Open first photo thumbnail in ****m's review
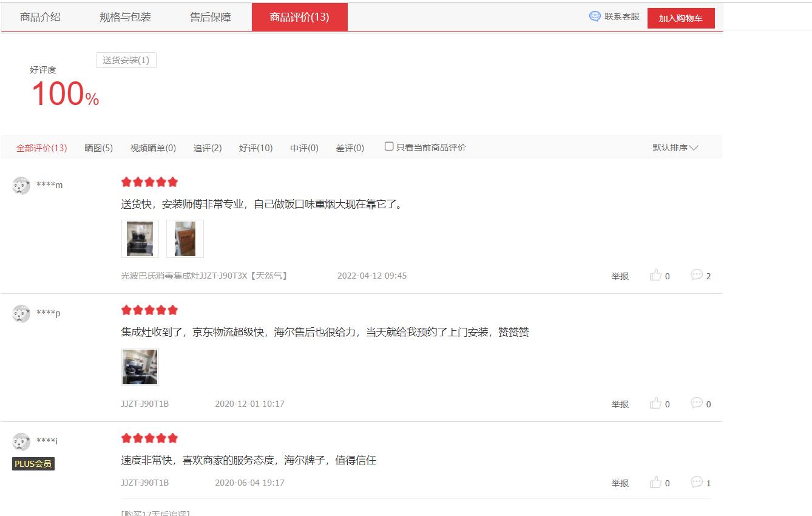Viewport: 812px width, 516px height. pyautogui.click(x=140, y=239)
